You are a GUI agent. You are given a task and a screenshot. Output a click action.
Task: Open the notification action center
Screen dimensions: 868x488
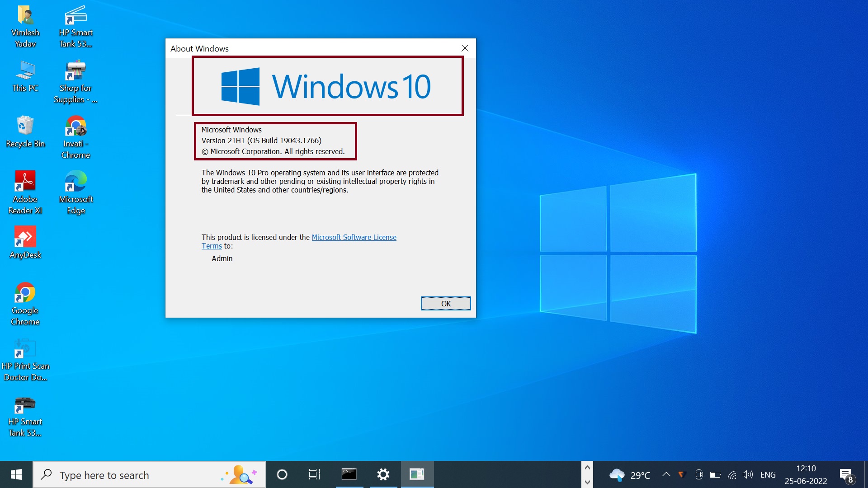846,475
